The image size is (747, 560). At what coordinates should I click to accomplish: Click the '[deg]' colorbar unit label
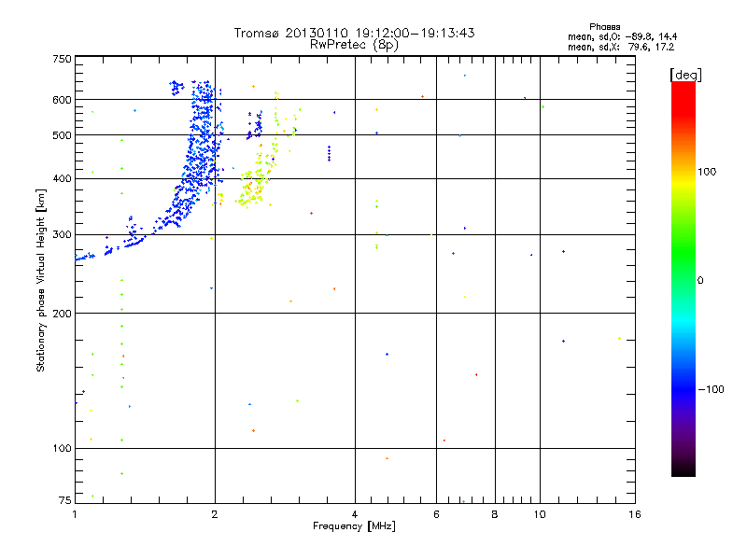pyautogui.click(x=685, y=75)
